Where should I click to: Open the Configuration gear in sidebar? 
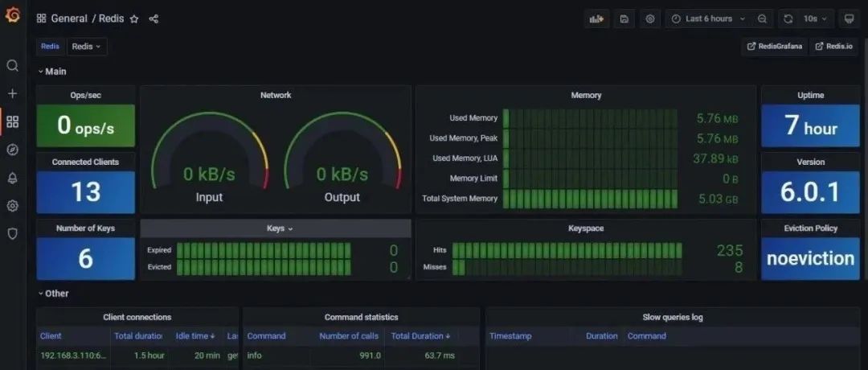(x=12, y=206)
